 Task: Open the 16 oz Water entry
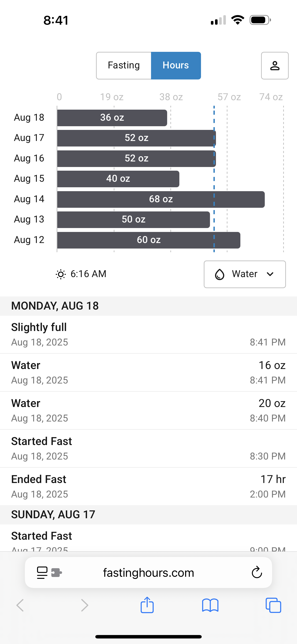pos(148,372)
